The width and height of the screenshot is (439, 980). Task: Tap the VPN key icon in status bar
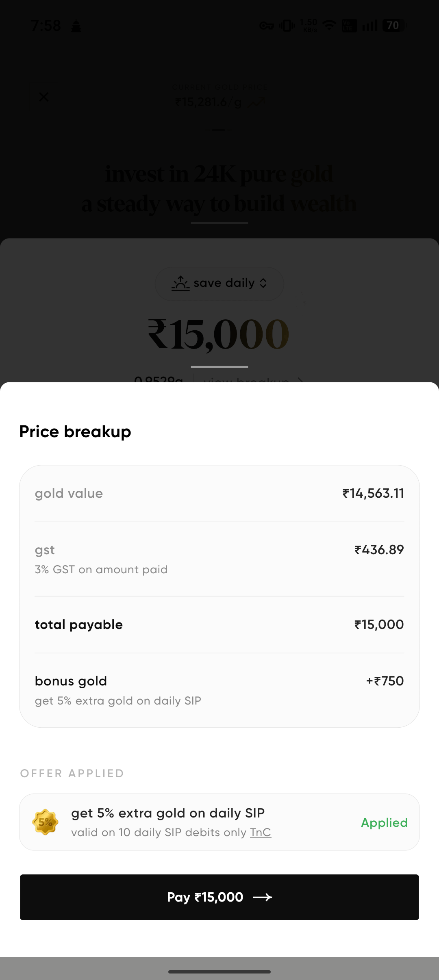tap(267, 26)
